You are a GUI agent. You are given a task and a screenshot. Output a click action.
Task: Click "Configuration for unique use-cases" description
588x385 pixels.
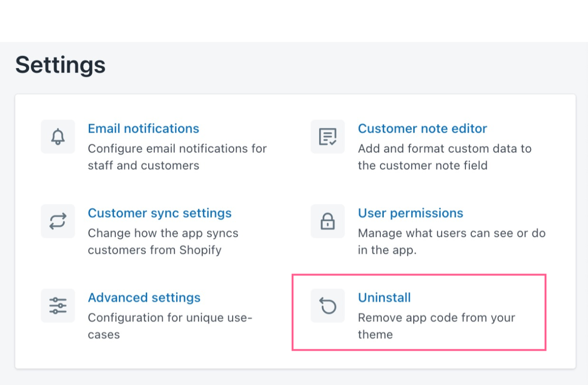(170, 326)
